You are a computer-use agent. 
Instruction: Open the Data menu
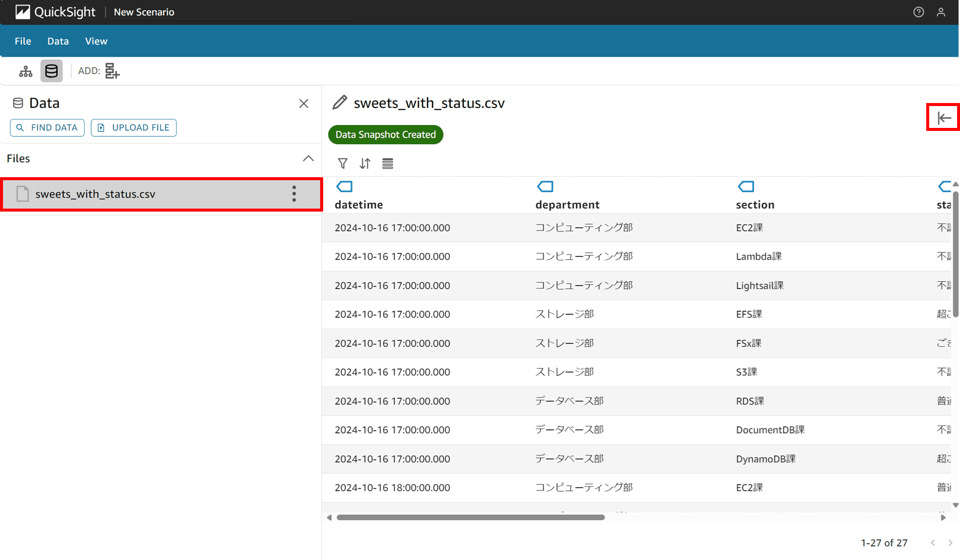point(58,41)
